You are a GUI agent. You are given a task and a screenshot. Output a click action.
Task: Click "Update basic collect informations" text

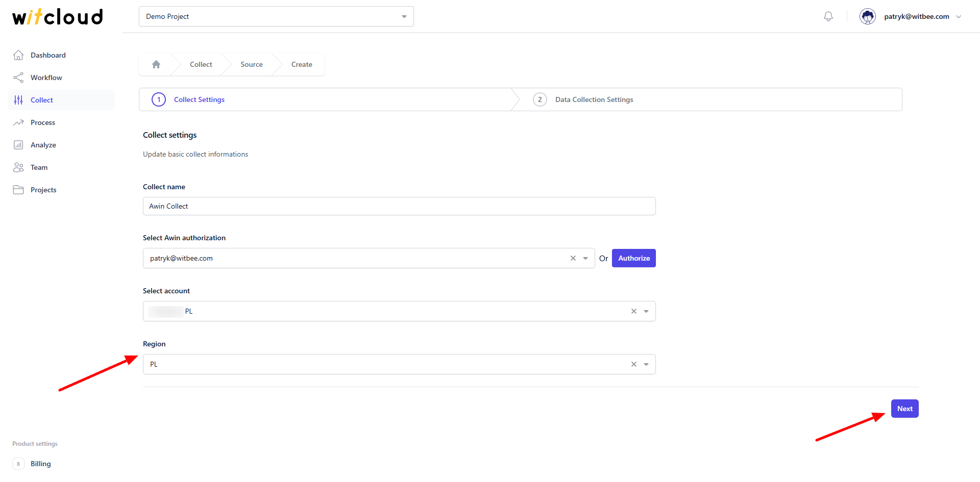pos(195,154)
